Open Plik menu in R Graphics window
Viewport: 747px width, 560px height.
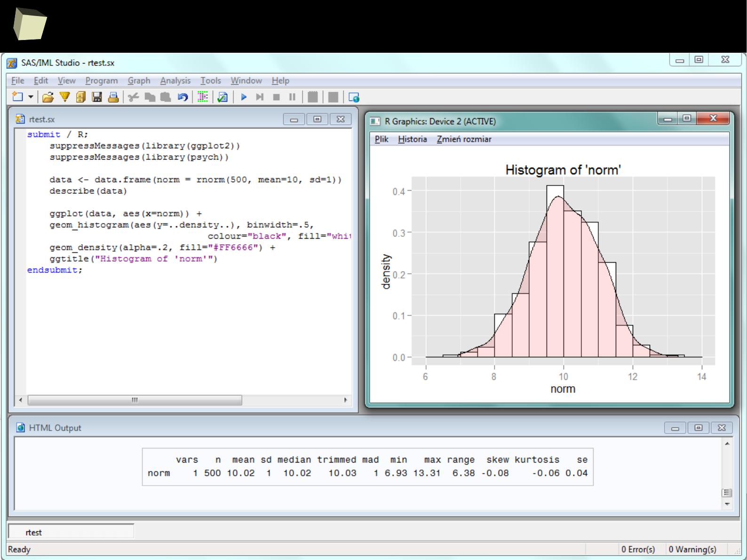click(381, 139)
